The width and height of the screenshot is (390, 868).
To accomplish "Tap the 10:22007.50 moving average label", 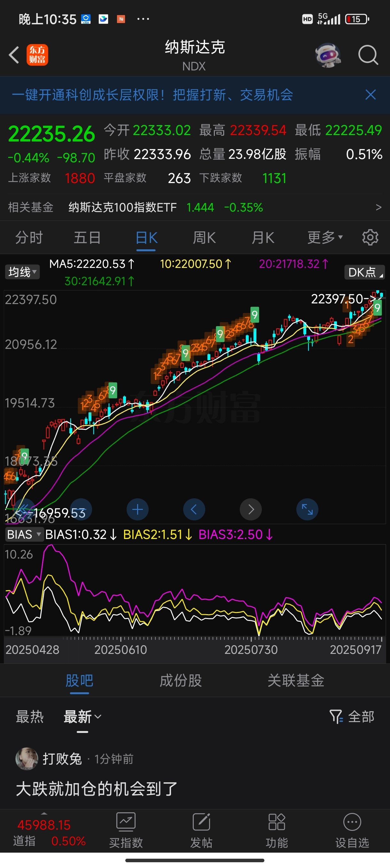I will pyautogui.click(x=196, y=264).
